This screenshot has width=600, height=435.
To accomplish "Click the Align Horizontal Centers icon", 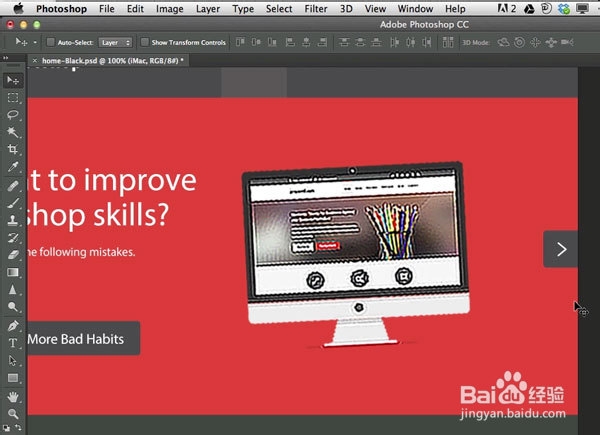I will click(306, 42).
